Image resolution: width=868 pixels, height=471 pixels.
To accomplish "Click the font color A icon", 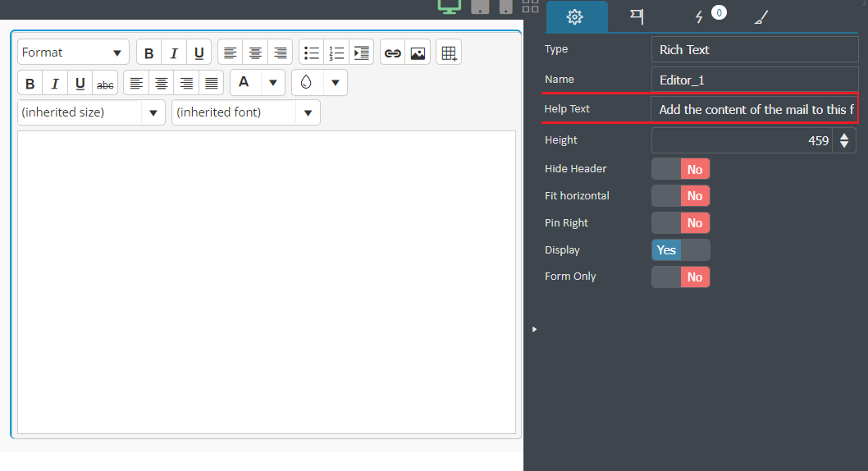I will tap(244, 83).
